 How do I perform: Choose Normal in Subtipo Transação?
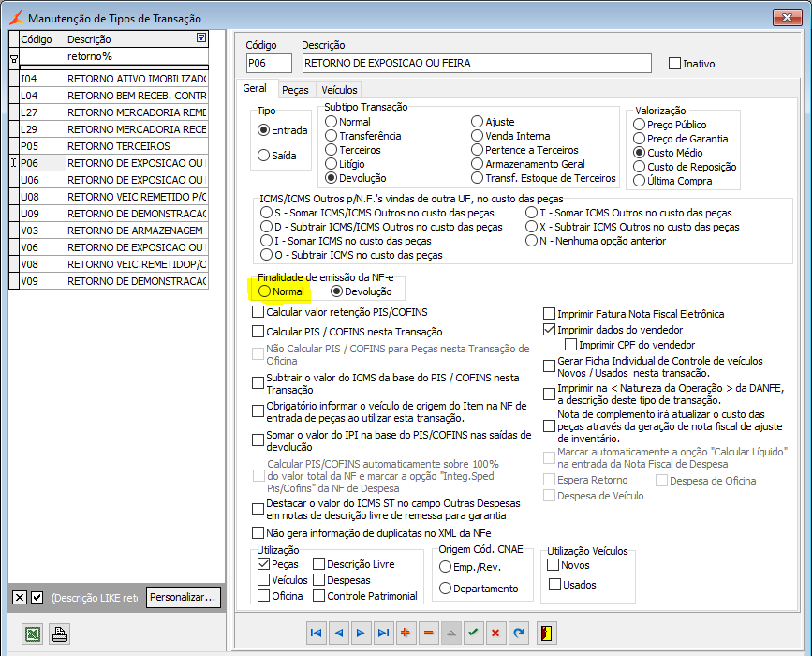point(332,122)
